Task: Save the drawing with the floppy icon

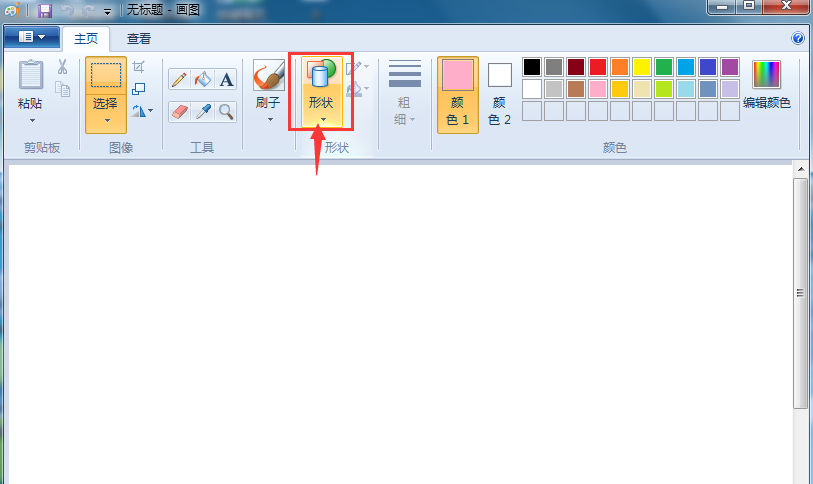Action: pos(45,10)
